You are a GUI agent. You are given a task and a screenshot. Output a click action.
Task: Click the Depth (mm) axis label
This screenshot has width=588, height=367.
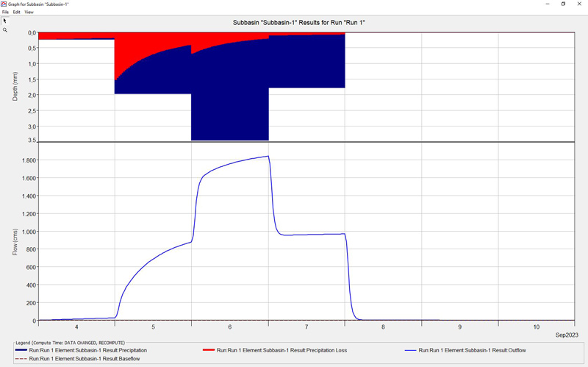15,87
